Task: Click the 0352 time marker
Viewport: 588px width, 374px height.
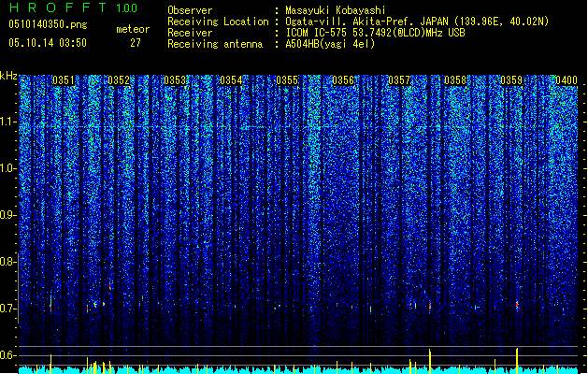Action: pyautogui.click(x=119, y=80)
